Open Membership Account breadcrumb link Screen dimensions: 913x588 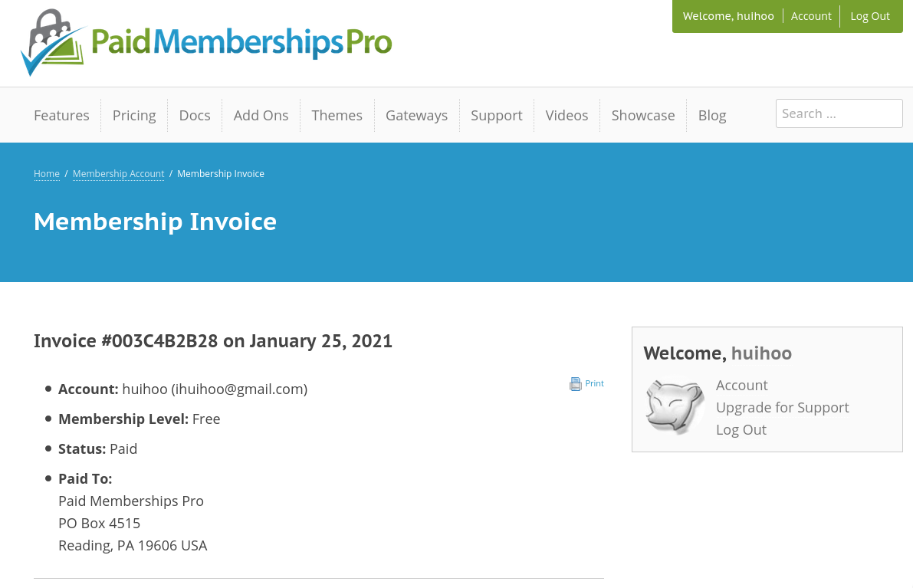point(118,174)
